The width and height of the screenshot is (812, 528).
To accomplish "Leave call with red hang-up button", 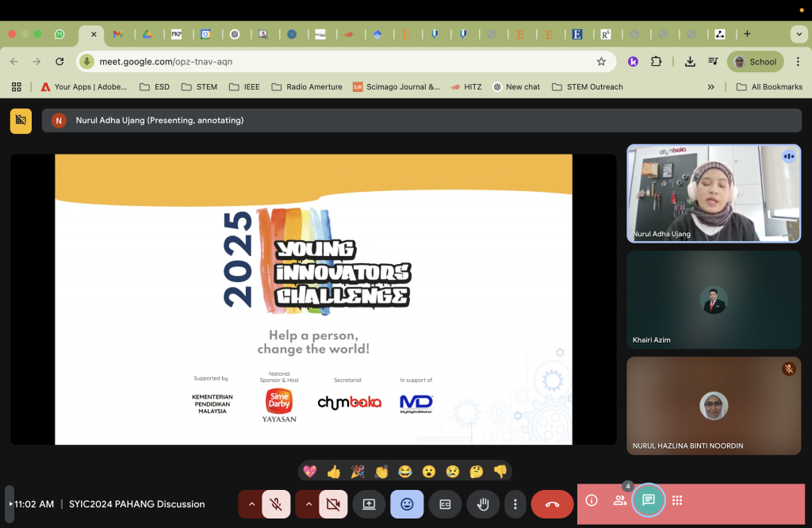I will tap(552, 503).
